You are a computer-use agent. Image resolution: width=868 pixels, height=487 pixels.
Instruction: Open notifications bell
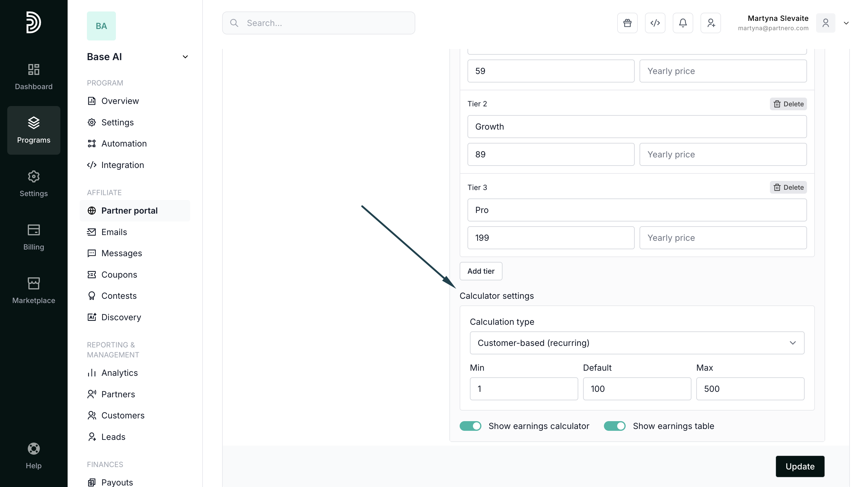point(683,23)
